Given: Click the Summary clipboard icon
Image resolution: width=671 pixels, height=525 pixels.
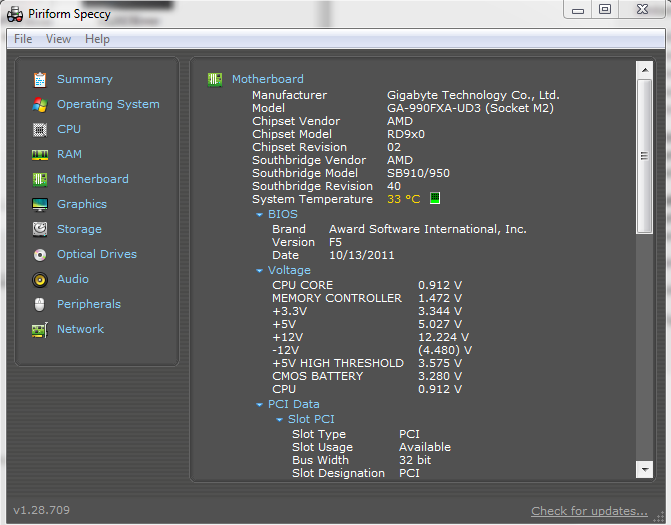Looking at the screenshot, I should click(40, 80).
